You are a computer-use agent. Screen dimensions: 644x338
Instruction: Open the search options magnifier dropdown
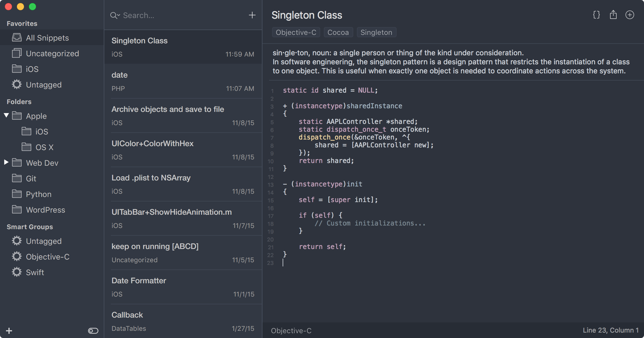(115, 15)
